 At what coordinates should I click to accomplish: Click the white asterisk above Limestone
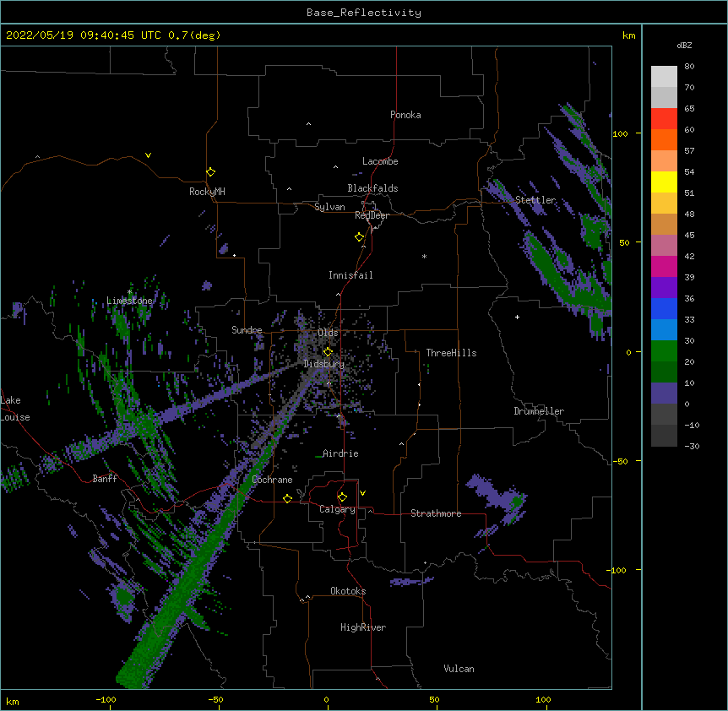(x=129, y=292)
